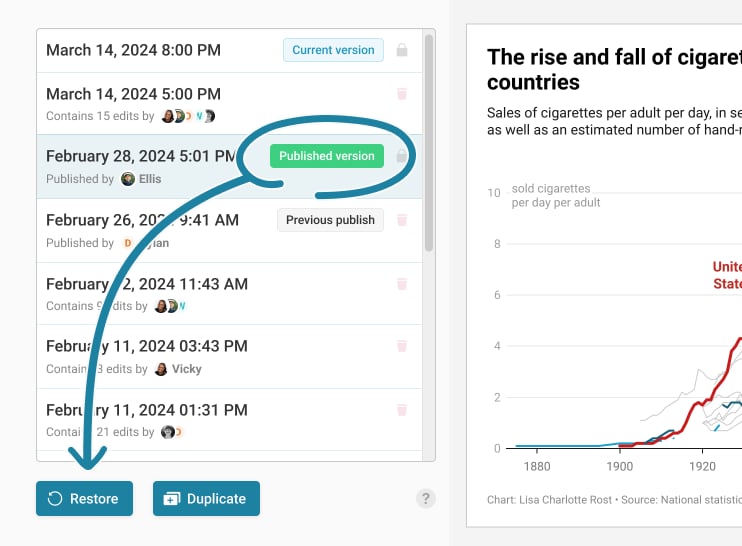Trash the February 11 03:43 PM version
This screenshot has width=742, height=546.
pyautogui.click(x=402, y=346)
